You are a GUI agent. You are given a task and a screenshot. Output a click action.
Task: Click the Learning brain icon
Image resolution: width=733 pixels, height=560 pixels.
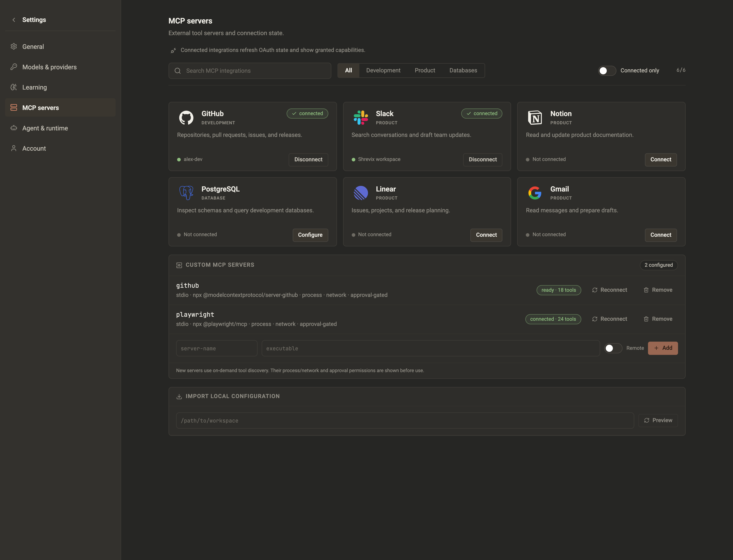pyautogui.click(x=14, y=87)
